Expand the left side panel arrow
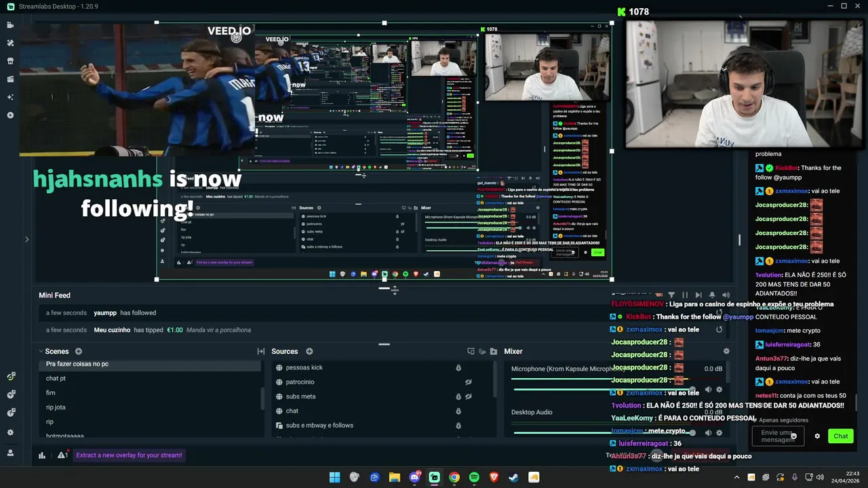 click(27, 239)
